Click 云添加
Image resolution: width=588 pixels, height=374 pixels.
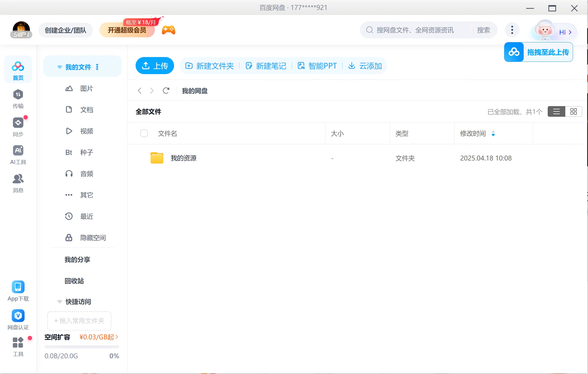point(365,66)
